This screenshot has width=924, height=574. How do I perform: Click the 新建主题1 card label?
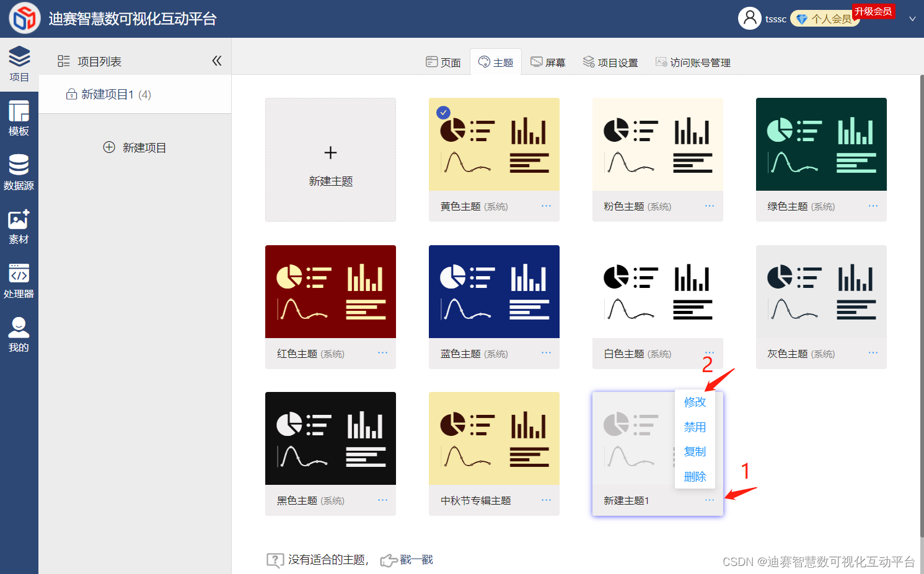point(626,500)
